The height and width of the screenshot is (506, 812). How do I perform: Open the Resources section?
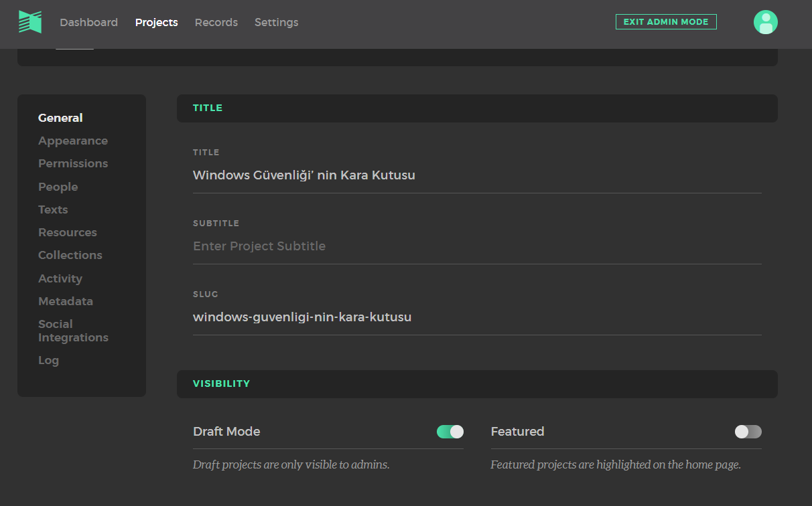(x=68, y=232)
